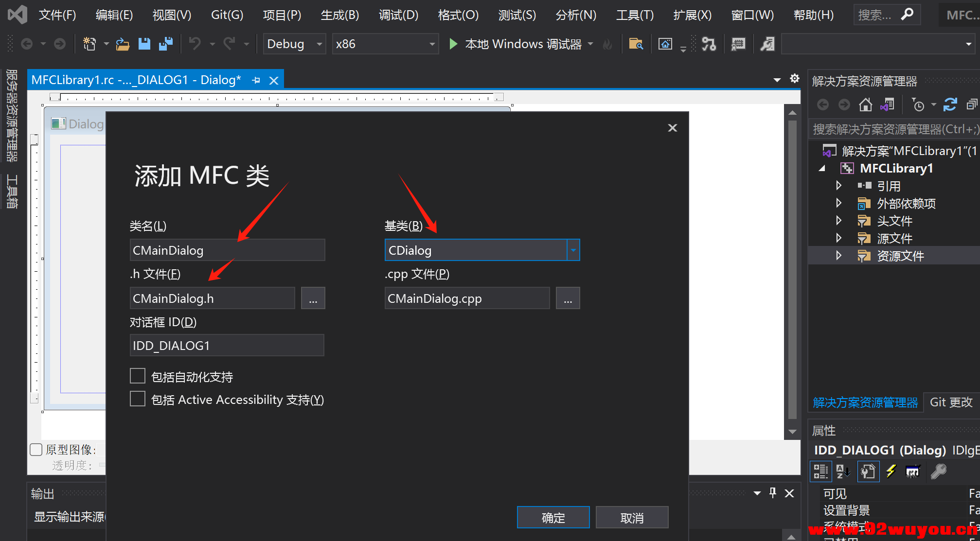The width and height of the screenshot is (980, 541).
Task: Toggle the 原型图像 checkbox
Action: pos(36,450)
